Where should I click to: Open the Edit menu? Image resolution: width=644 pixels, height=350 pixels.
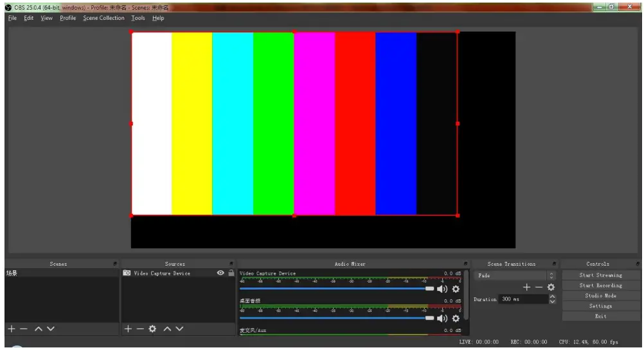point(28,18)
